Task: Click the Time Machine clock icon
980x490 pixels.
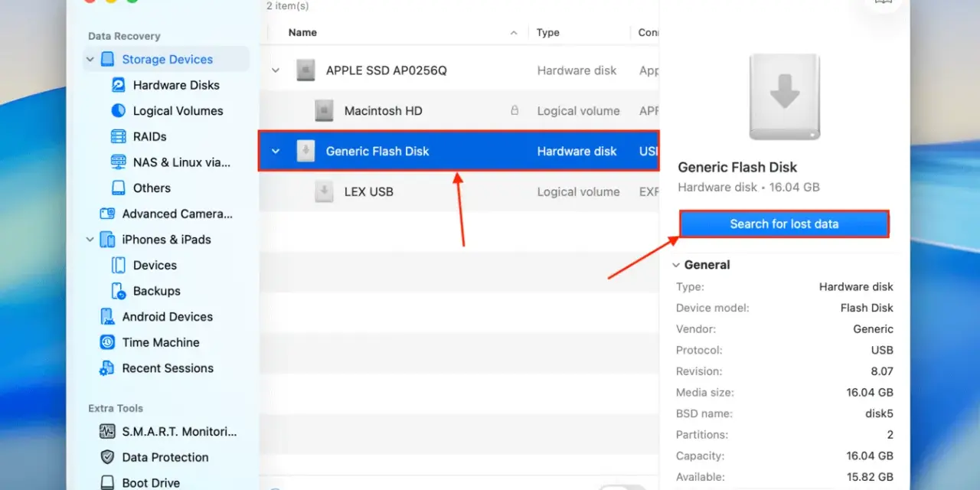Action: tap(107, 342)
